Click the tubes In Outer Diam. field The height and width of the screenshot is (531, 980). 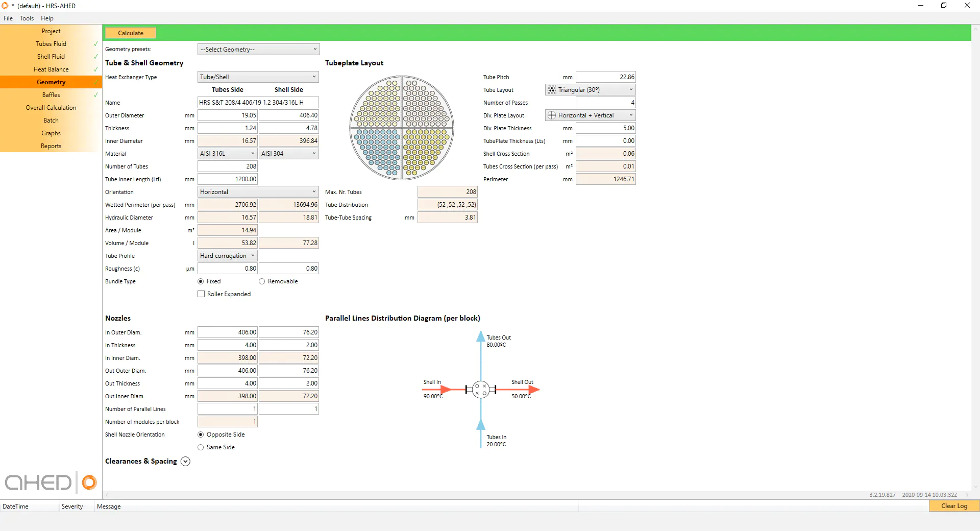[x=228, y=332]
